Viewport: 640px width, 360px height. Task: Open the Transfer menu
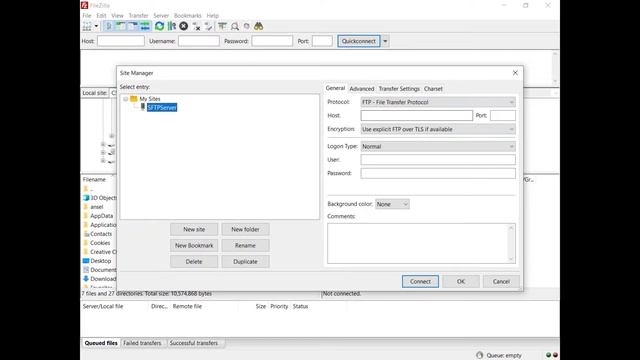point(138,16)
